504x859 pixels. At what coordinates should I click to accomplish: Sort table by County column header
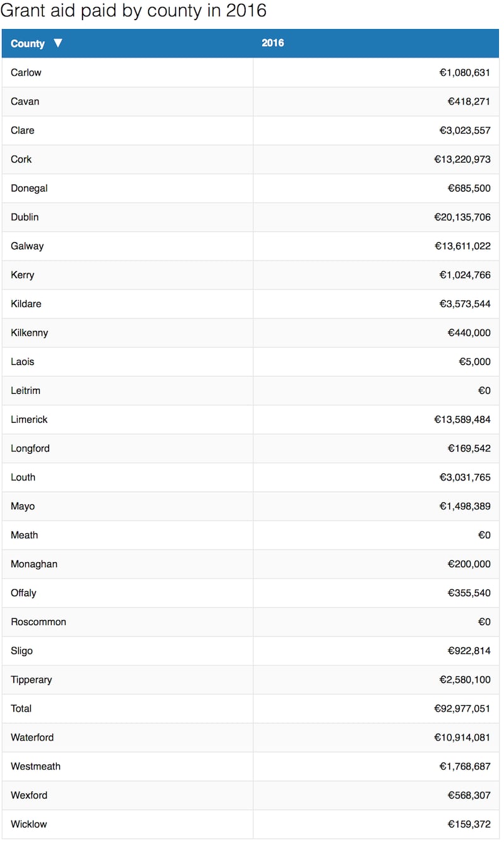click(x=28, y=43)
